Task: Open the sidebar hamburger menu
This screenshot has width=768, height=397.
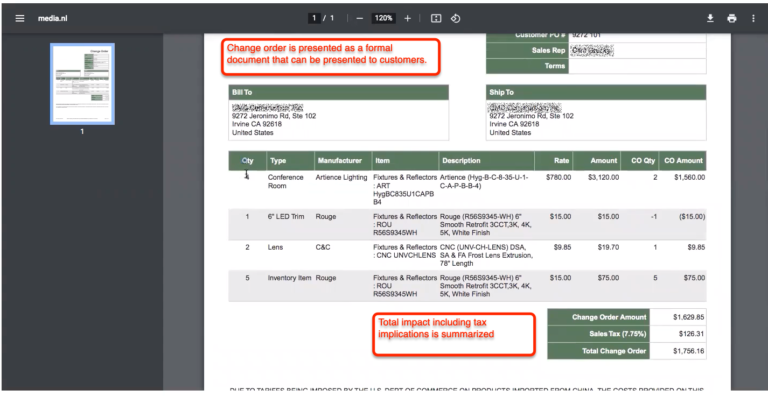Action: click(20, 18)
